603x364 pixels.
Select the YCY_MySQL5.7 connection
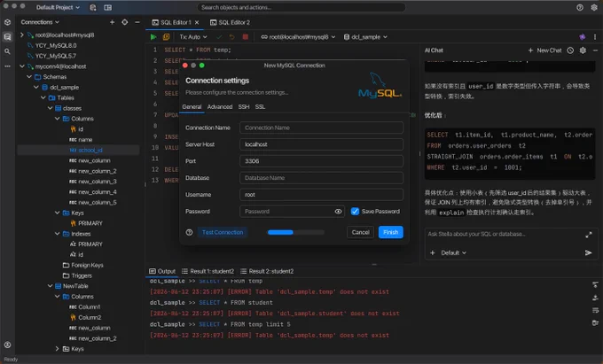(x=55, y=56)
